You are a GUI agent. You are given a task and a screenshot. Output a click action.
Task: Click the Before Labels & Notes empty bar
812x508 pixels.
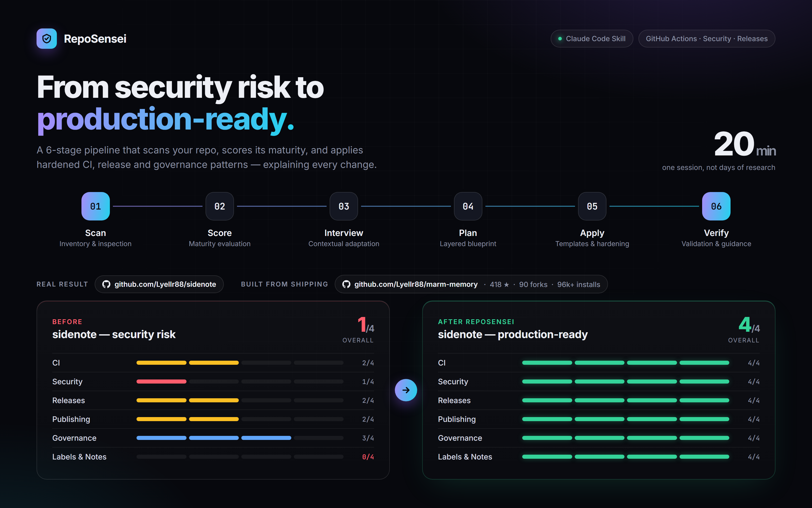coord(240,457)
